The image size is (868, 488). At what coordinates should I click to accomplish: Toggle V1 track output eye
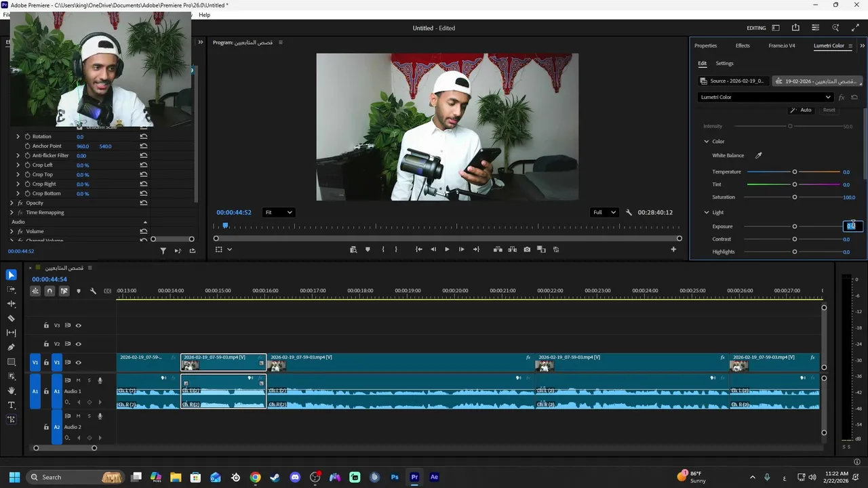click(x=79, y=363)
